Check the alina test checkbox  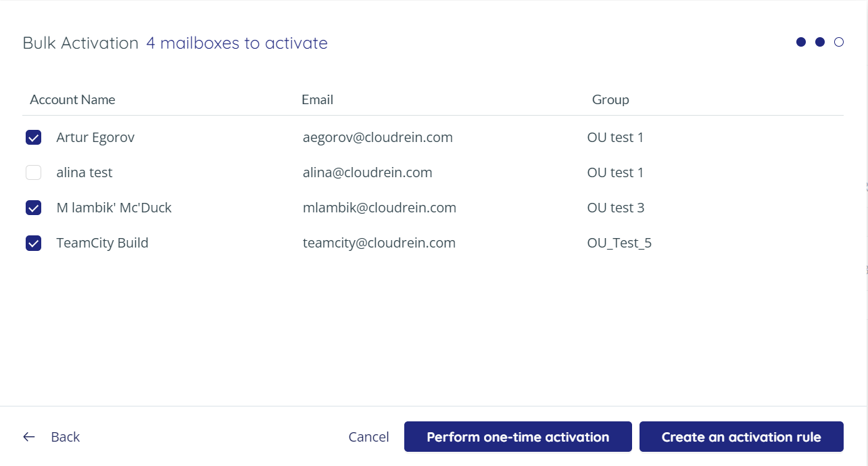(34, 172)
